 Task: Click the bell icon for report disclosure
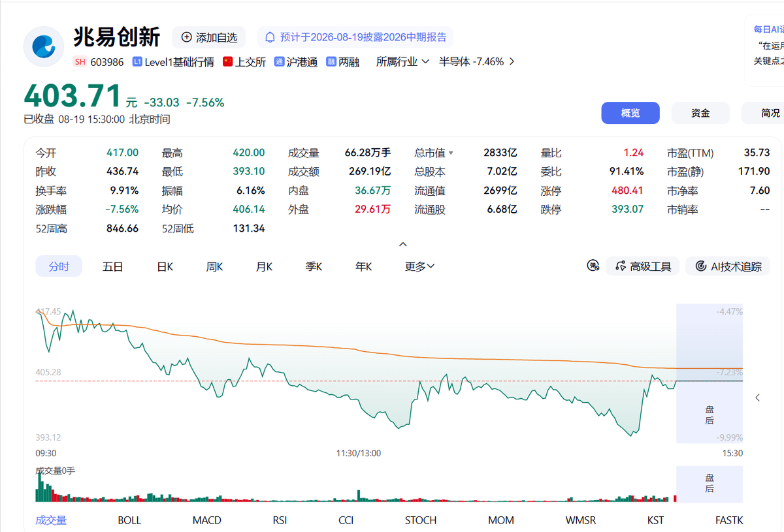point(270,37)
